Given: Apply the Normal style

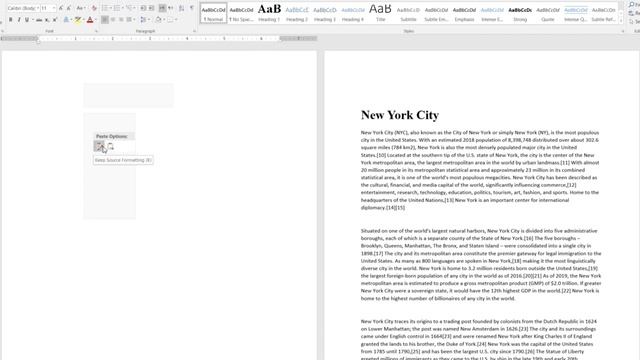Looking at the screenshot, I should click(x=213, y=13).
